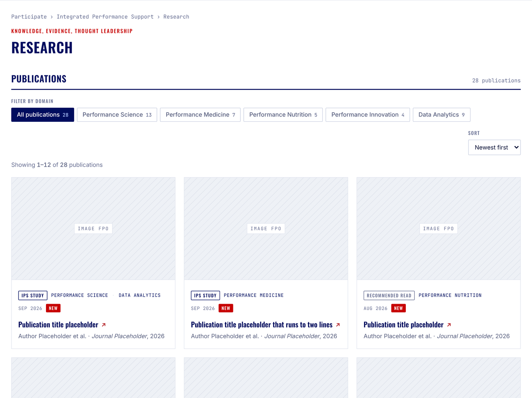The width and height of the screenshot is (532, 398).
Task: Click external arrow icon on Aug 2026 card
Action: 449,325
